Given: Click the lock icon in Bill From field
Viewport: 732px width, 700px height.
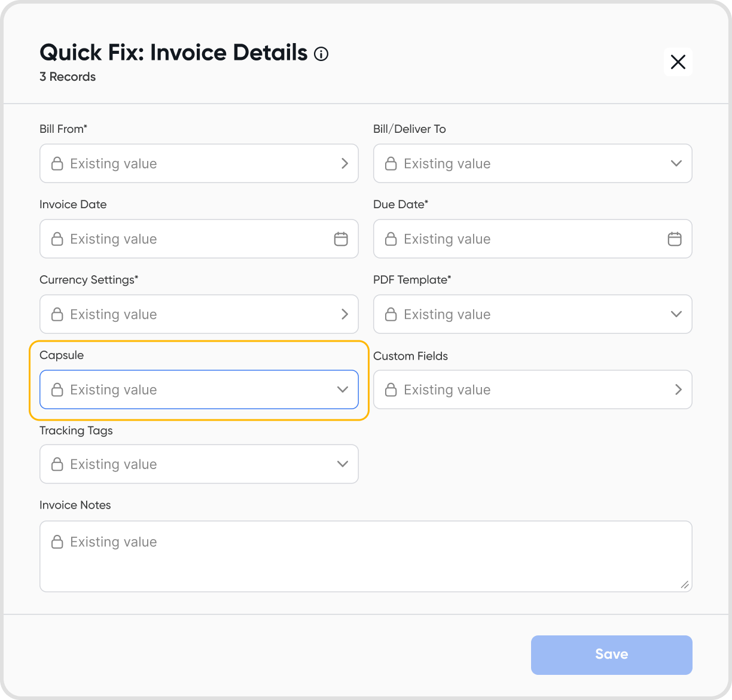Looking at the screenshot, I should tap(57, 163).
